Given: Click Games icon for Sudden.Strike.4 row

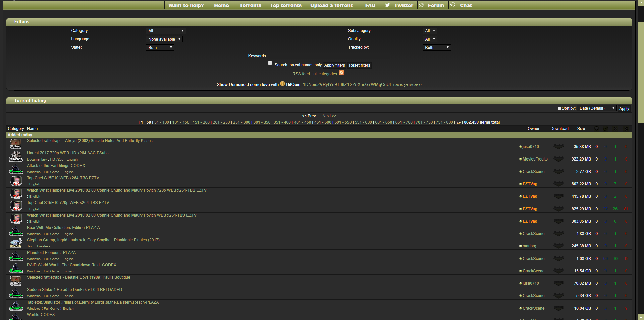Looking at the screenshot, I should pos(16,293).
